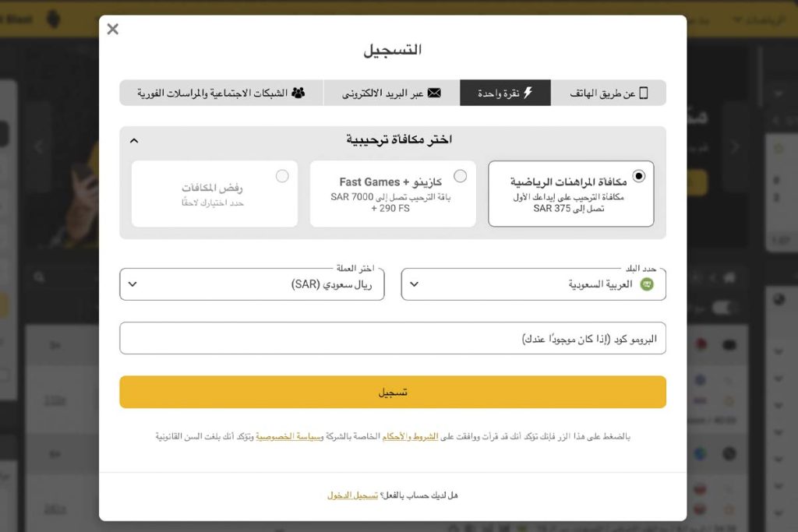The image size is (798, 532).
Task: Click the envelope email icon
Action: [434, 93]
